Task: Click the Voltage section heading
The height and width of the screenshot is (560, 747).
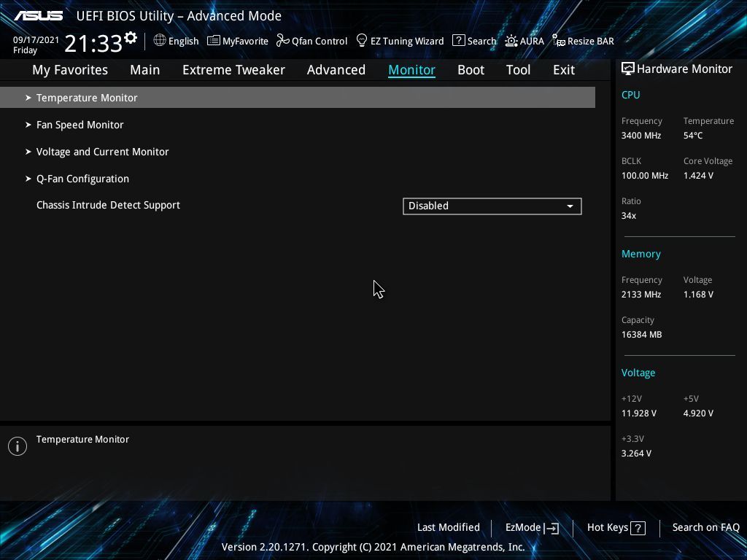Action: coord(638,373)
